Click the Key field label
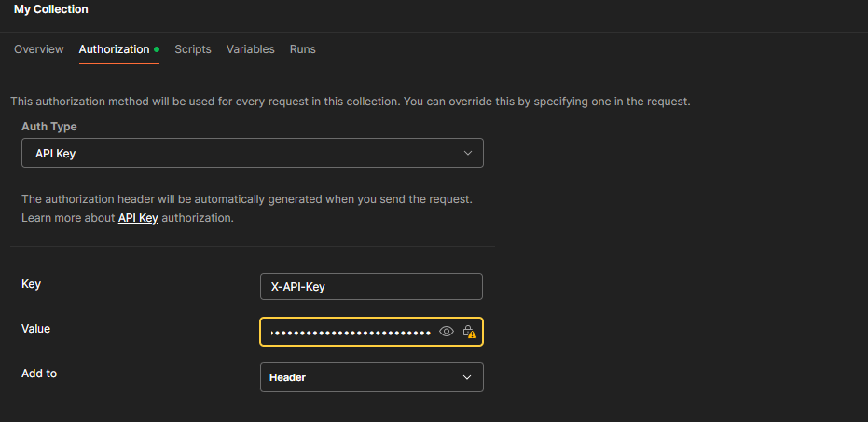The image size is (868, 422). [x=32, y=284]
